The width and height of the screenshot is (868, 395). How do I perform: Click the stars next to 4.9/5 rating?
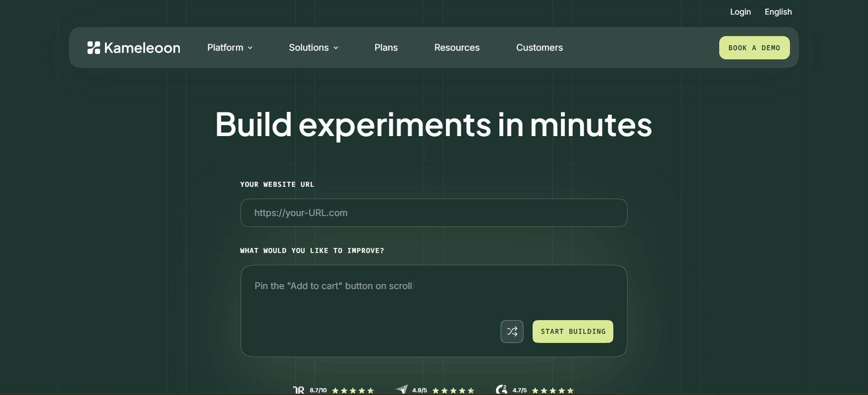[x=453, y=390]
